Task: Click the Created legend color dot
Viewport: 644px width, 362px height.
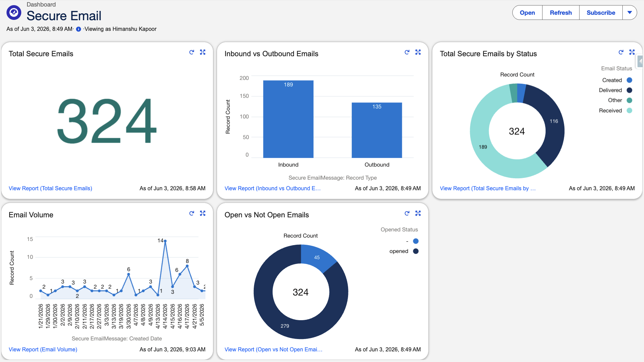Action: 629,80
